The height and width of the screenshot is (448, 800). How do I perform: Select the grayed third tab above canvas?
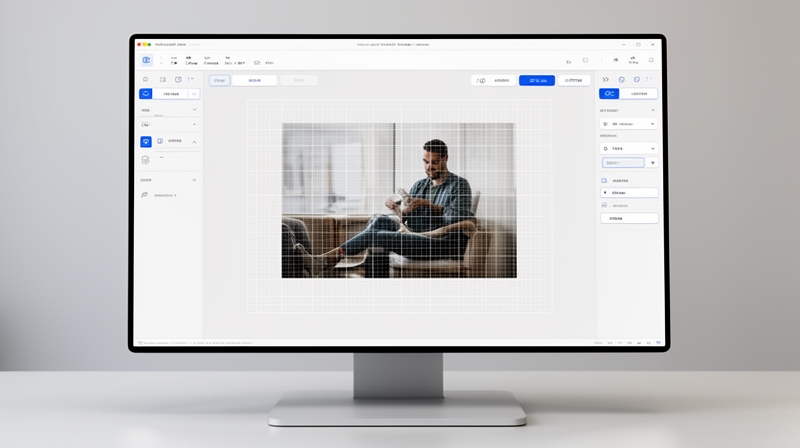(299, 80)
